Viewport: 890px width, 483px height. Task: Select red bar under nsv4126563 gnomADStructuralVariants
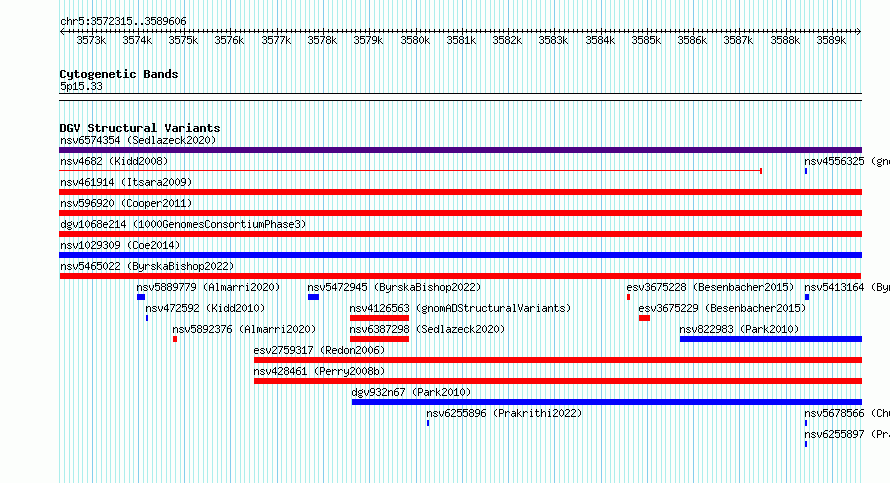379,318
